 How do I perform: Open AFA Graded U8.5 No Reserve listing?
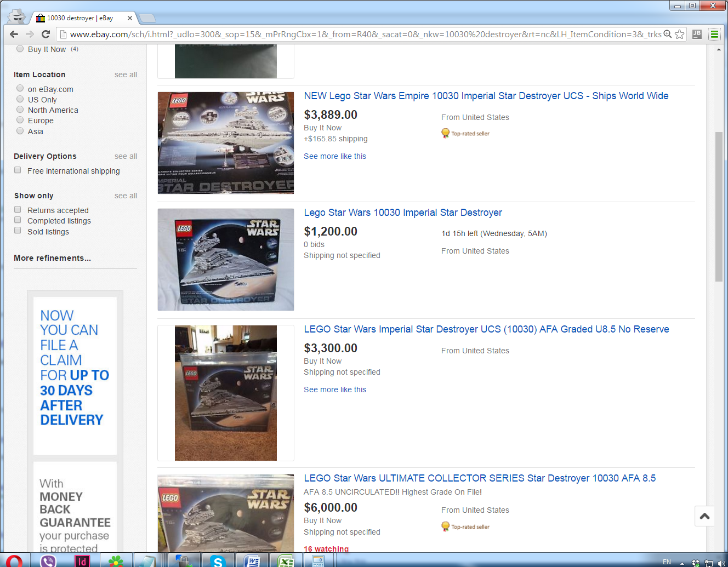click(x=487, y=329)
